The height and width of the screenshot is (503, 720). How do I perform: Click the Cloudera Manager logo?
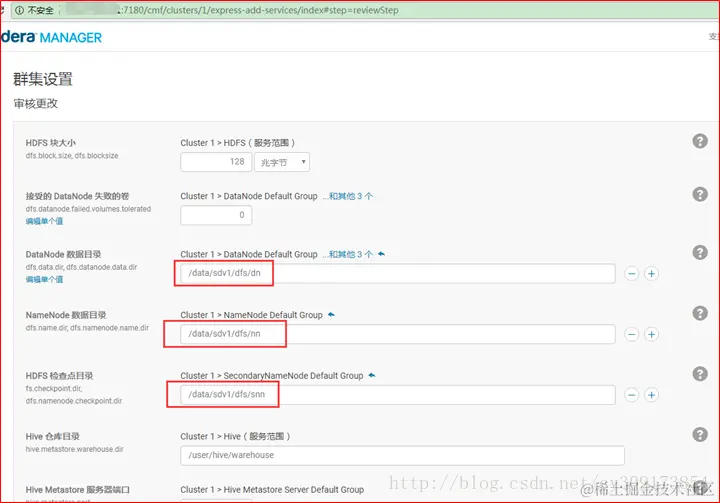51,37
